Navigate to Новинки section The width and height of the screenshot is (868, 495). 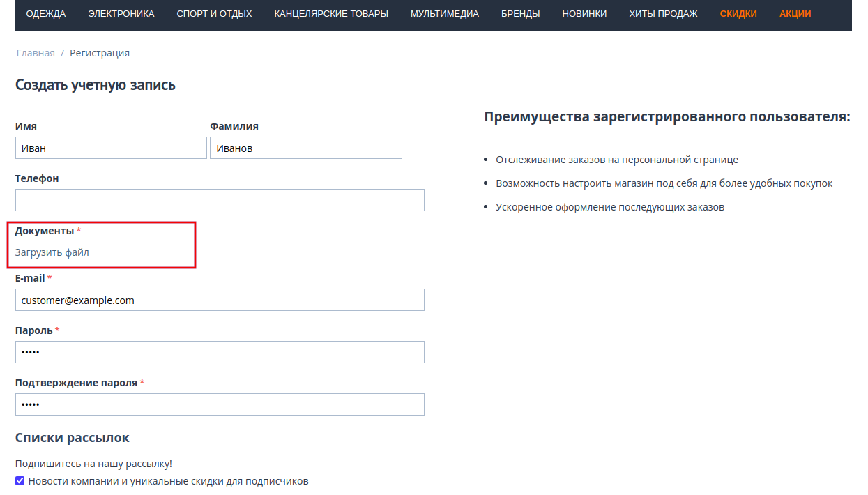click(584, 14)
